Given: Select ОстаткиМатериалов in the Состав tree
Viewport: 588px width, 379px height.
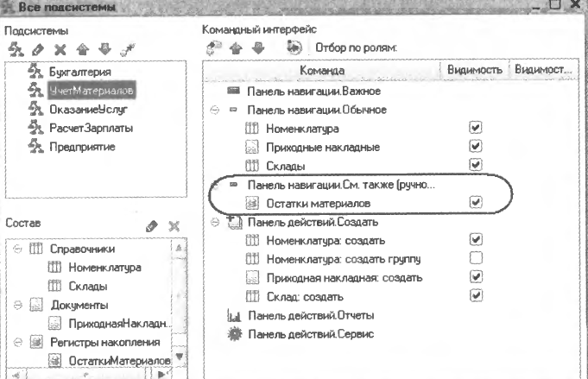Looking at the screenshot, I should (x=119, y=361).
